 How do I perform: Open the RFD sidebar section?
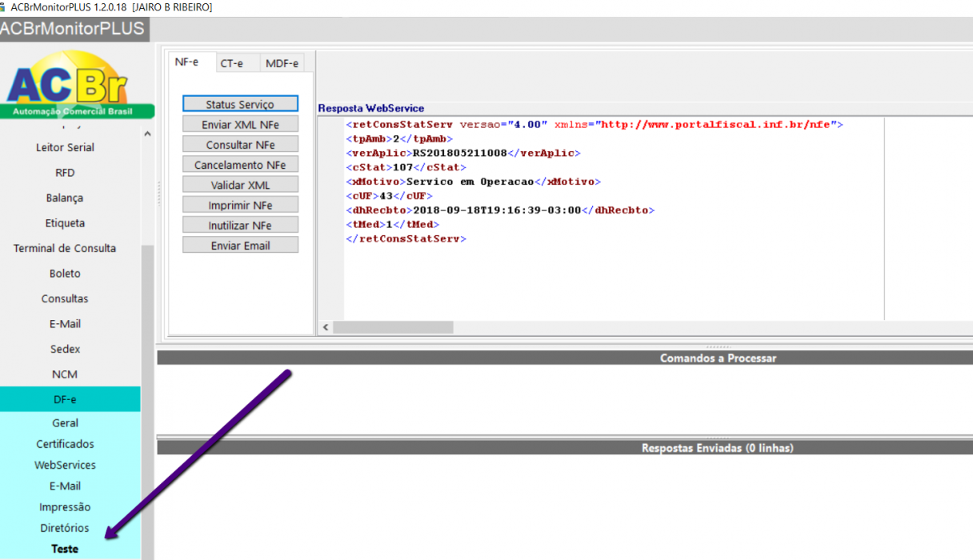point(65,172)
